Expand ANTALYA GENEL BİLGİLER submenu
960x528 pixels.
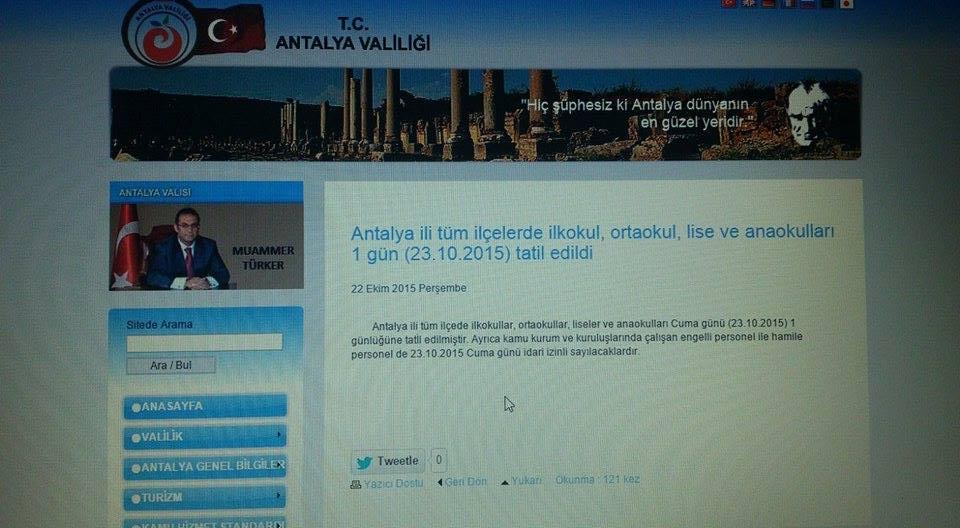coord(280,466)
